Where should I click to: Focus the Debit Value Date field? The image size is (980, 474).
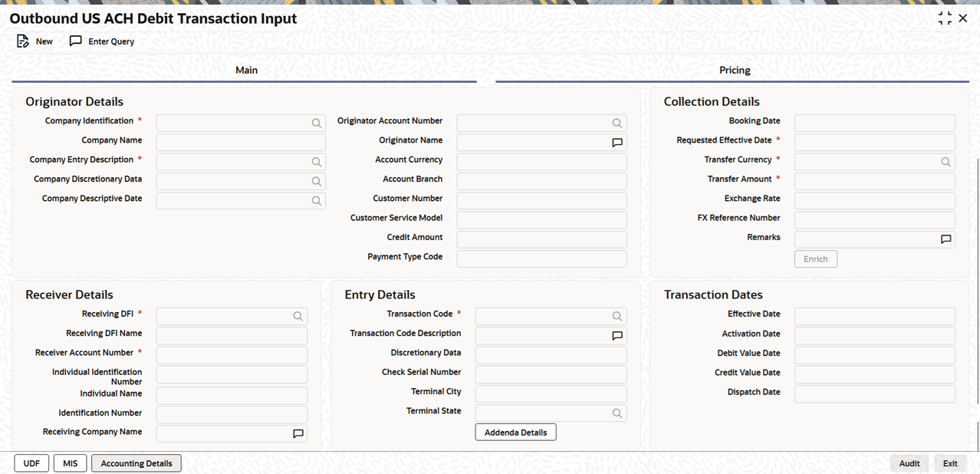pyautogui.click(x=875, y=355)
